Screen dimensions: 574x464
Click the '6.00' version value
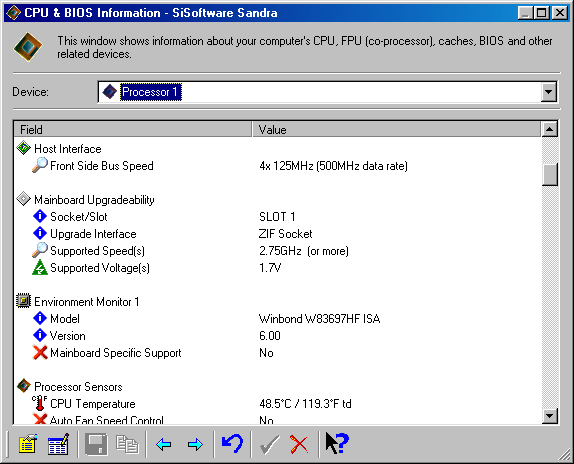click(270, 336)
